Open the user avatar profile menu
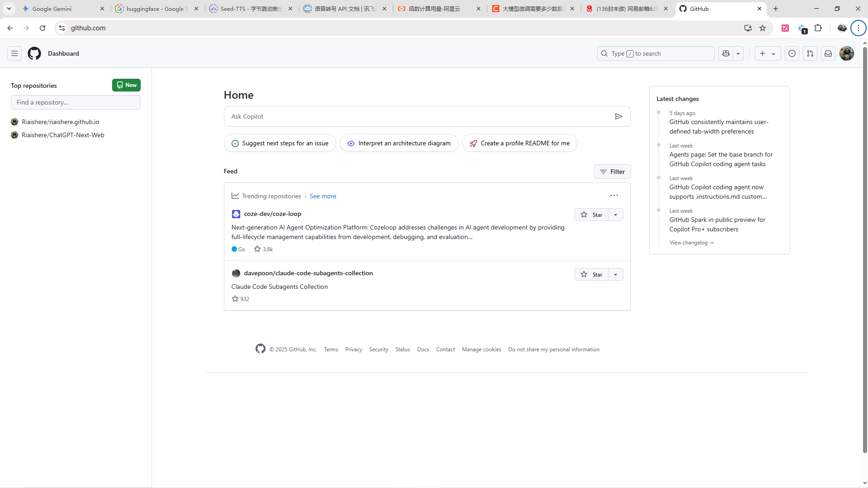Viewport: 868px width, 488px height. pos(847,53)
